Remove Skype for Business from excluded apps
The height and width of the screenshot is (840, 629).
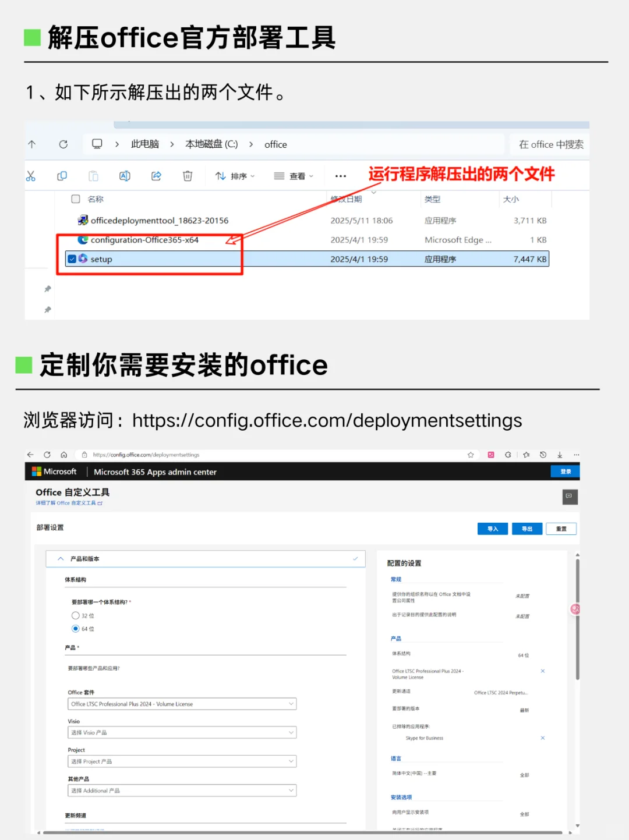(x=543, y=738)
